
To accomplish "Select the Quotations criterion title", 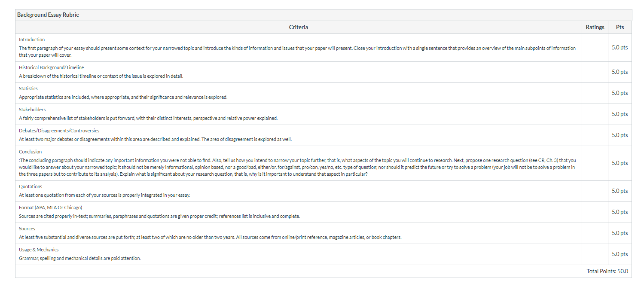I will point(31,186).
